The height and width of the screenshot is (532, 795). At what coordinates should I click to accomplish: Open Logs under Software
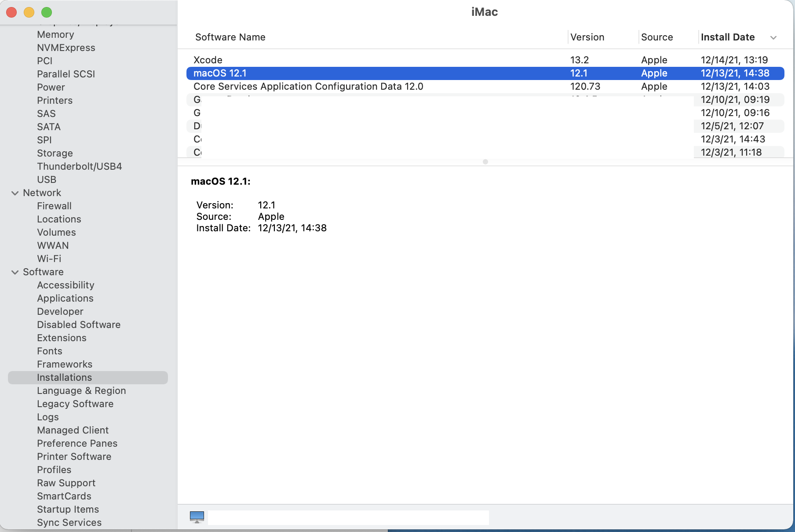[48, 417]
